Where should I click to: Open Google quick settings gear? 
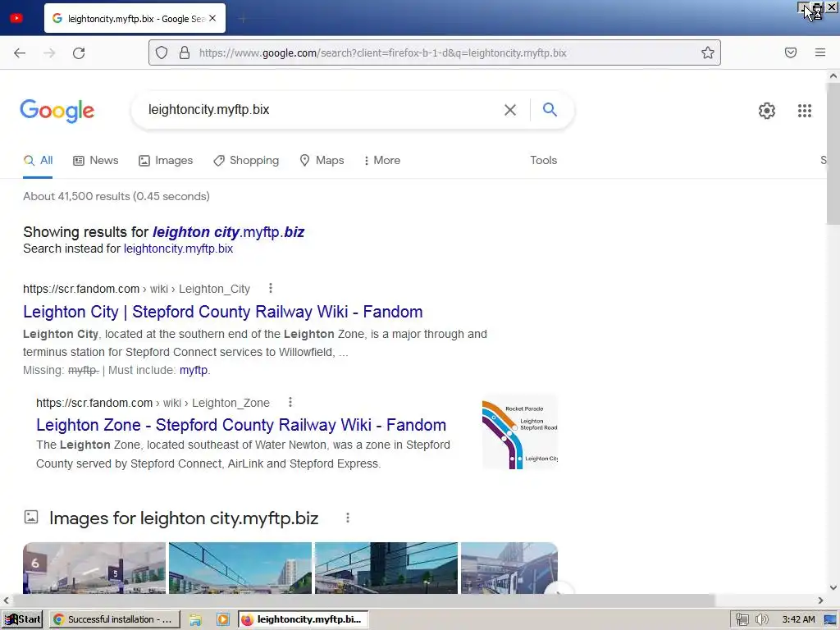click(x=767, y=111)
